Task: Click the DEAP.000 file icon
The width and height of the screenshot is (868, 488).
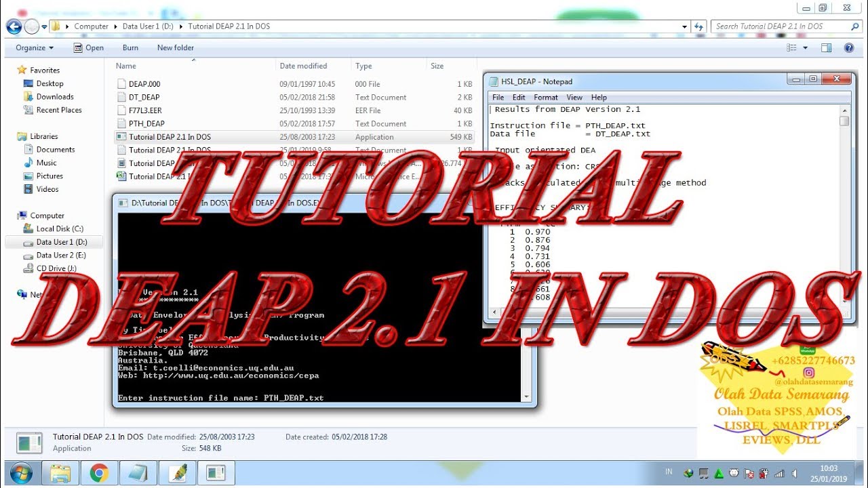Action: (121, 84)
